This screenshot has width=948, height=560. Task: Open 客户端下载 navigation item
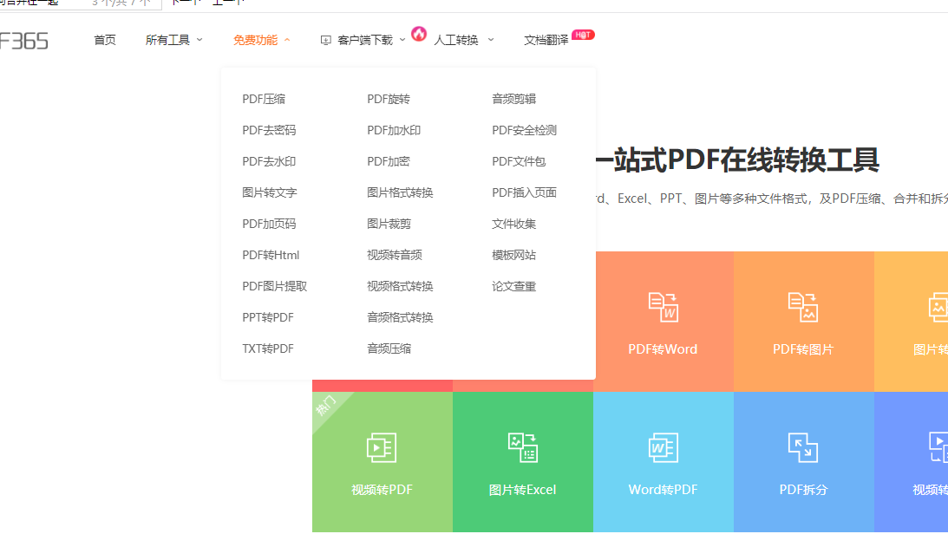pos(365,40)
